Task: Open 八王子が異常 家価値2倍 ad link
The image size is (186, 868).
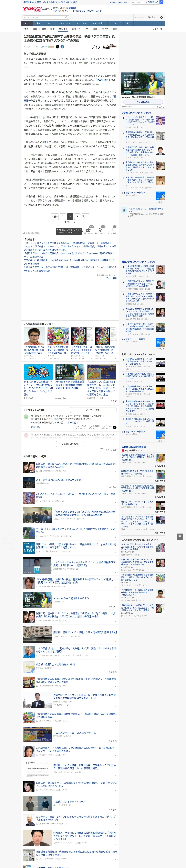Action: [58, 480]
